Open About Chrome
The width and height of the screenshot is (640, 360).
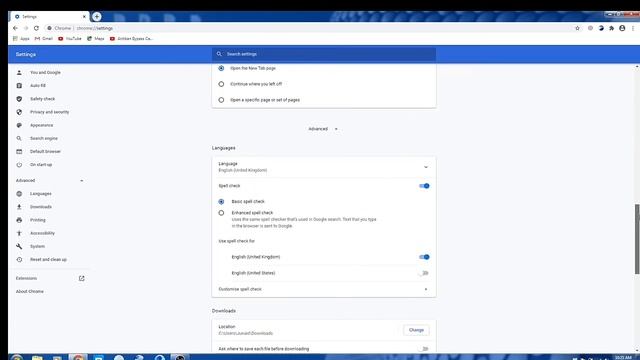coord(30,291)
